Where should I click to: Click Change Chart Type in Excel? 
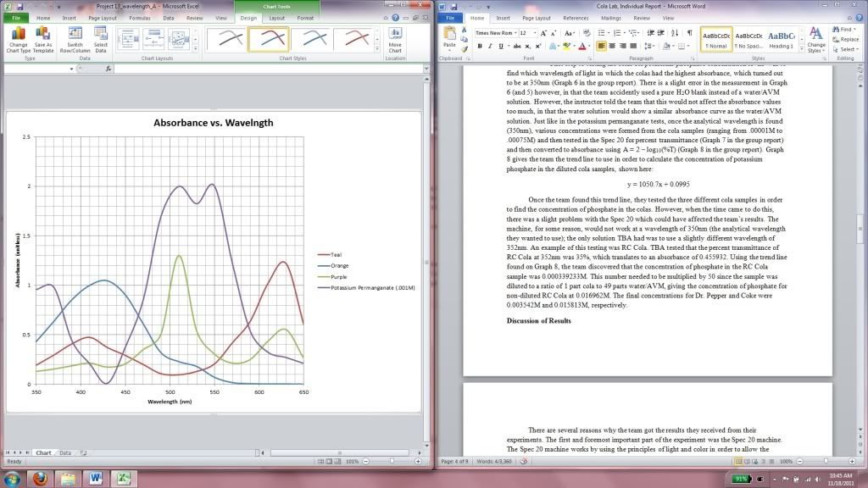tap(19, 40)
